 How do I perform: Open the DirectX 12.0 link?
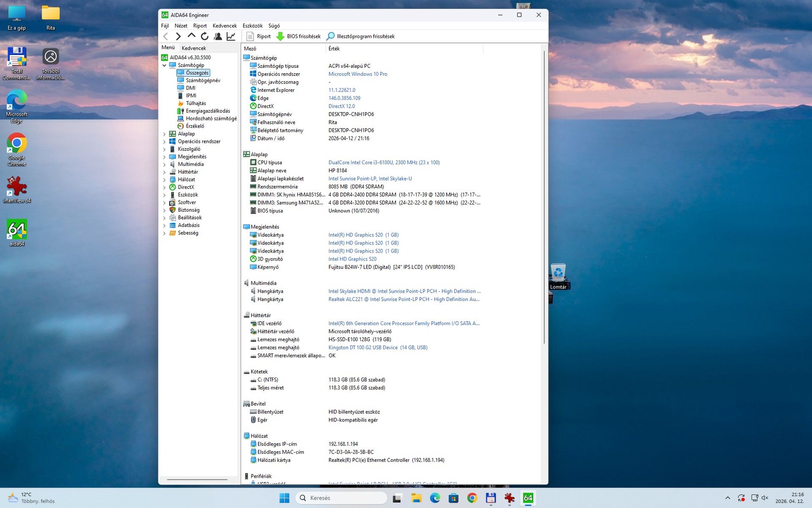[x=341, y=106]
